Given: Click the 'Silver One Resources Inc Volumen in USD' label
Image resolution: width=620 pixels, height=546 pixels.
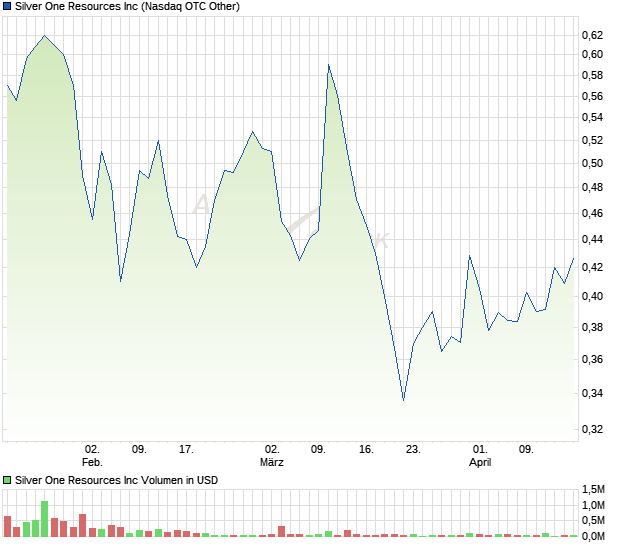Looking at the screenshot, I should pyautogui.click(x=116, y=480).
